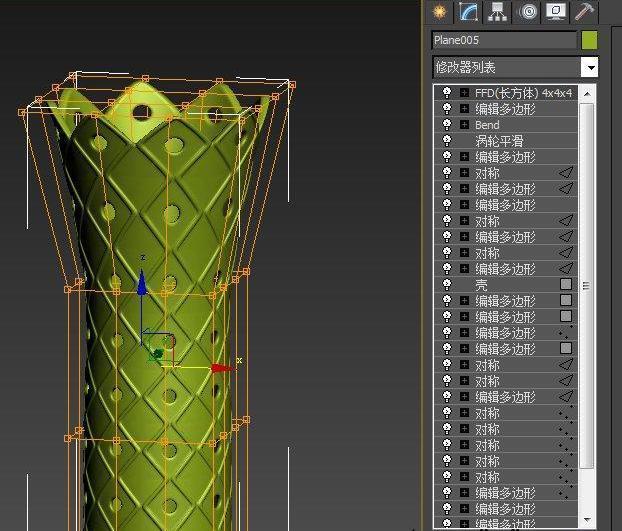
Task: Open the 修改器列表 modifier dropdown
Action: point(515,67)
